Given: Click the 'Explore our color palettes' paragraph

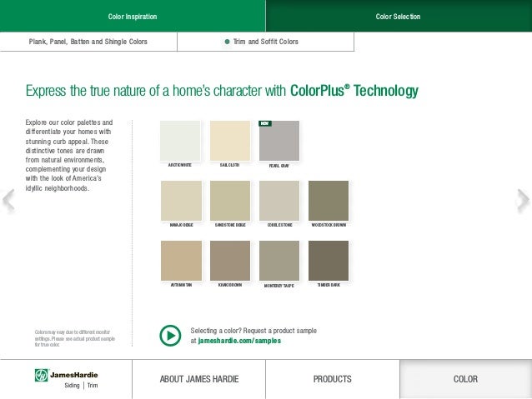Looking at the screenshot, I should [69, 155].
